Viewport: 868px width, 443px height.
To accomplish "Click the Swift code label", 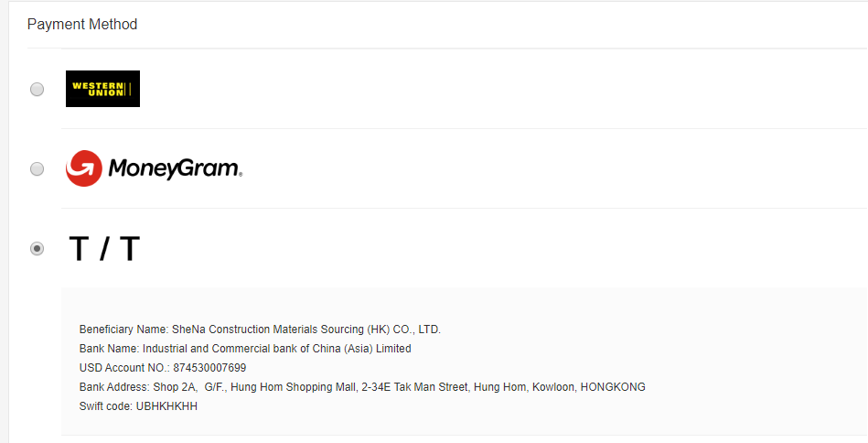I will (106, 406).
